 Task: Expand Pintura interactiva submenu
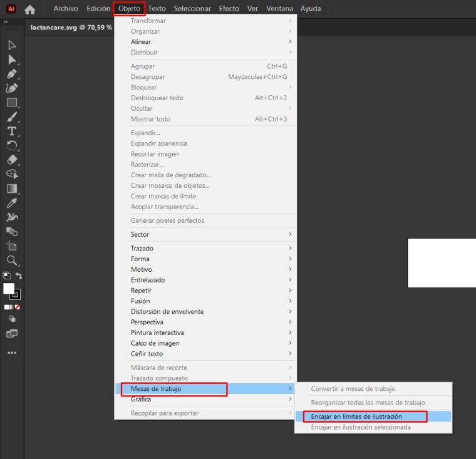click(205, 333)
